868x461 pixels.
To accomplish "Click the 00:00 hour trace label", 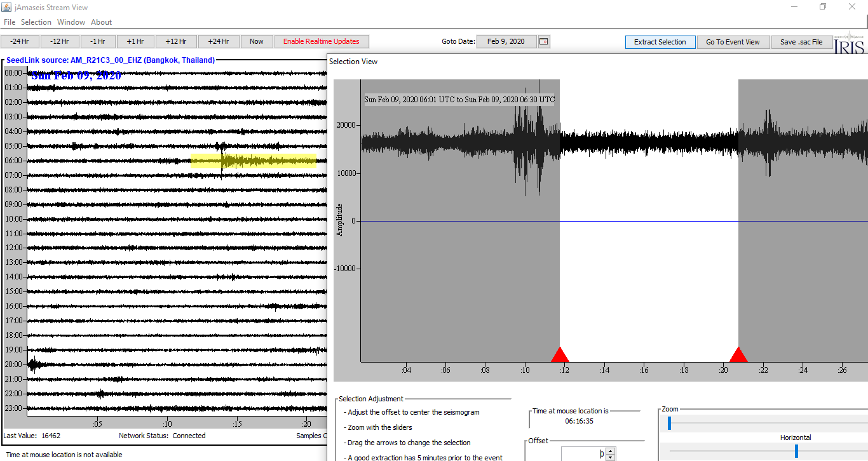I will pyautogui.click(x=13, y=73).
